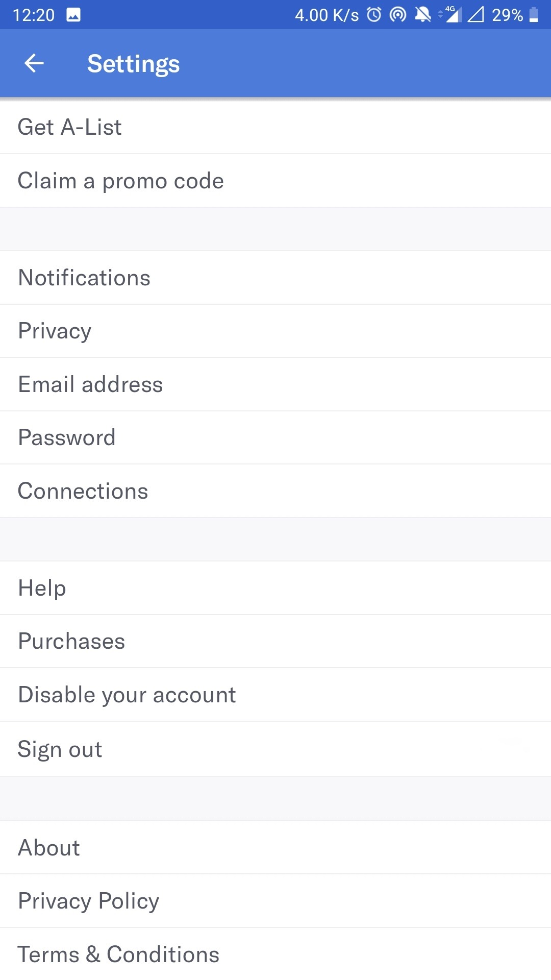Tap the back arrow icon

[x=34, y=63]
